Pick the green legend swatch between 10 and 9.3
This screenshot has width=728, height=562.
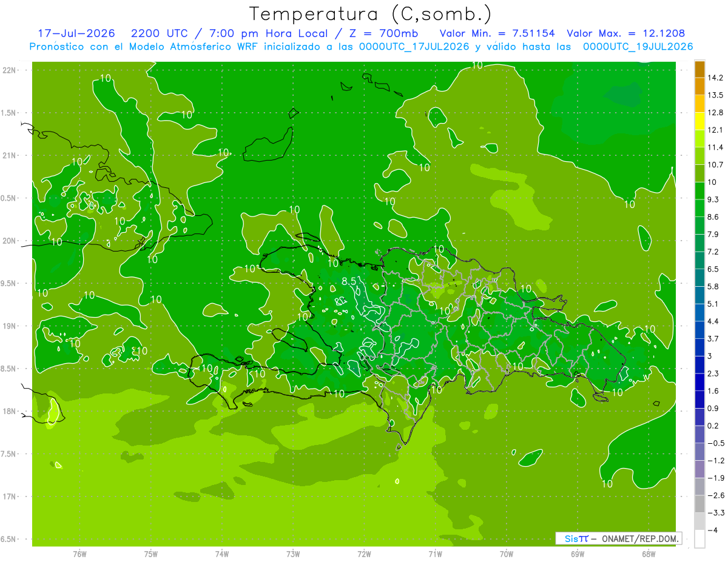click(x=699, y=191)
